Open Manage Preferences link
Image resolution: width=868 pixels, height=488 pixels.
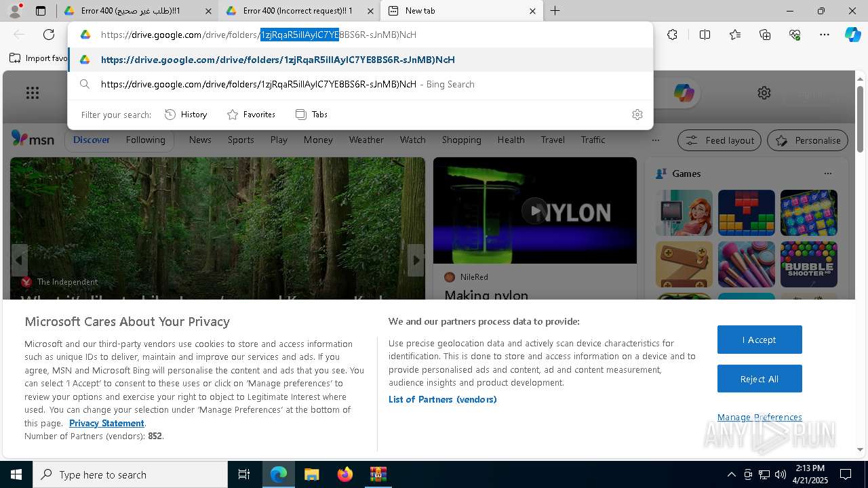[759, 417]
